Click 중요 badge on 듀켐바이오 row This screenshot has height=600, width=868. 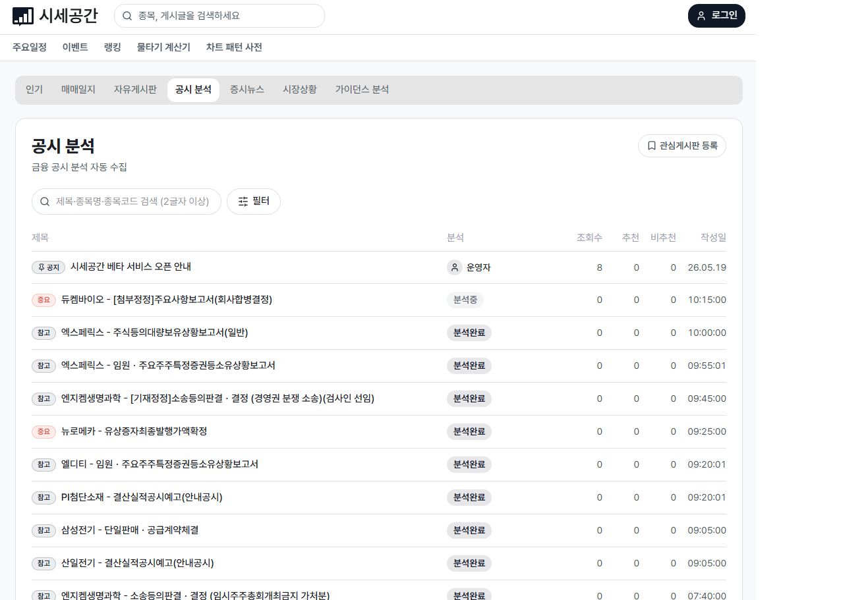(43, 300)
